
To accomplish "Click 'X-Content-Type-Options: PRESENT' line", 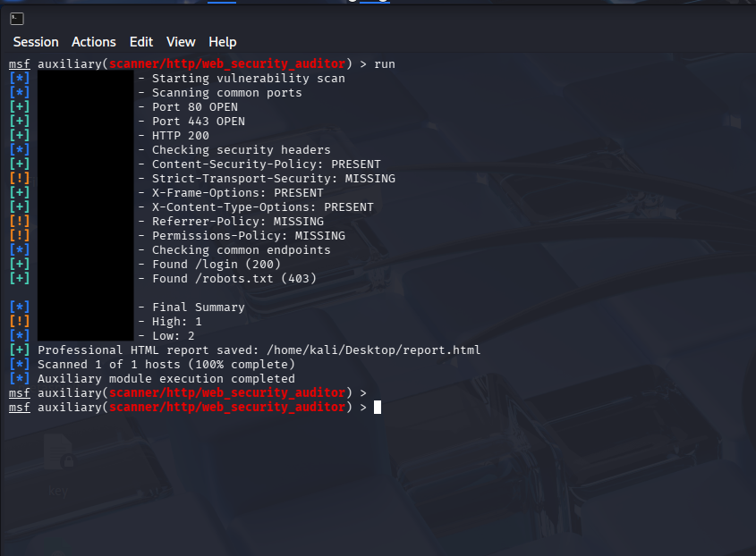I will [263, 207].
